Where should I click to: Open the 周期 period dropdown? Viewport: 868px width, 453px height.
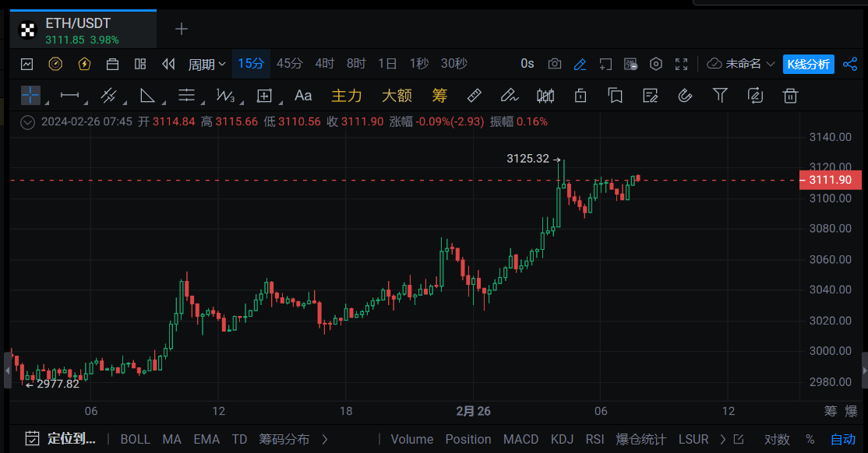coord(206,64)
